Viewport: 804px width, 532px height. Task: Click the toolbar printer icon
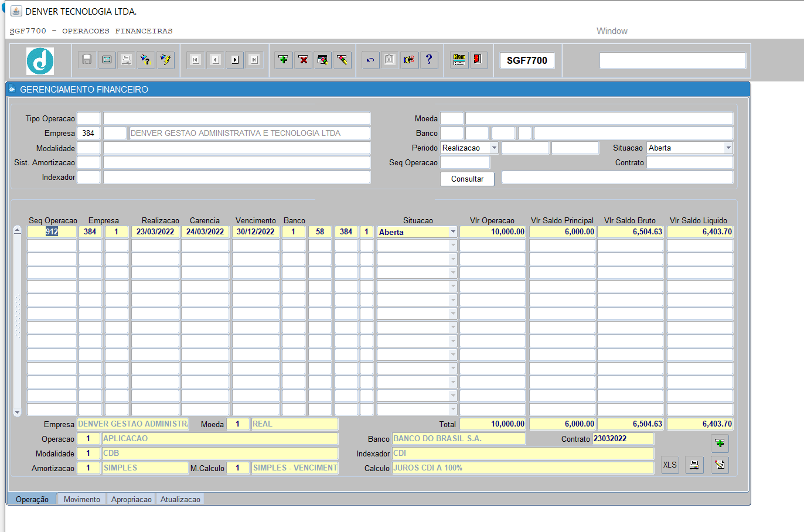[x=126, y=60]
